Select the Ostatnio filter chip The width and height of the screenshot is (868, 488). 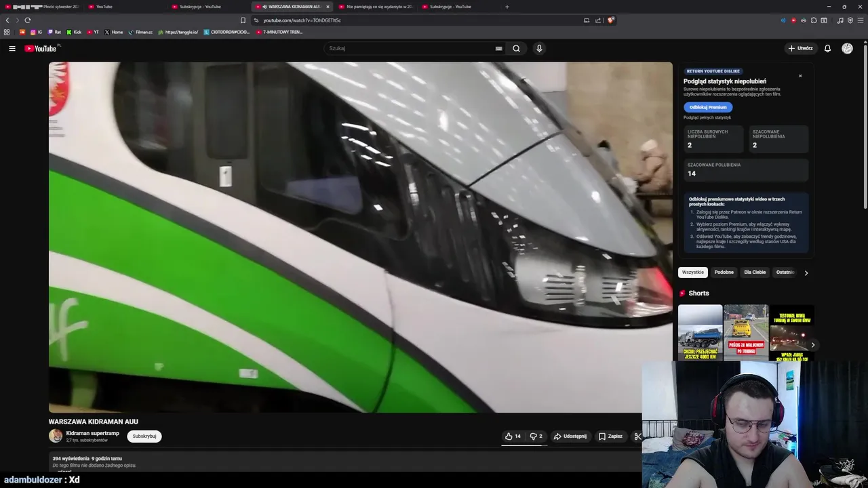click(x=785, y=272)
